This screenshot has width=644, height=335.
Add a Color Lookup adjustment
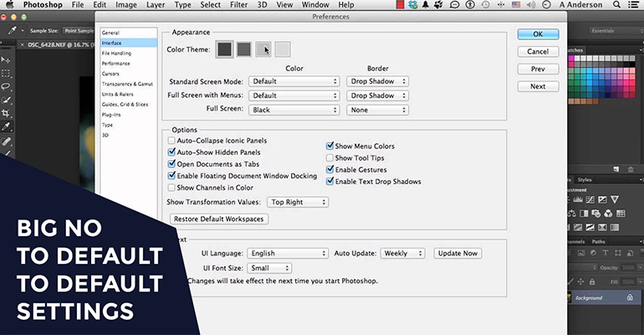(621, 214)
